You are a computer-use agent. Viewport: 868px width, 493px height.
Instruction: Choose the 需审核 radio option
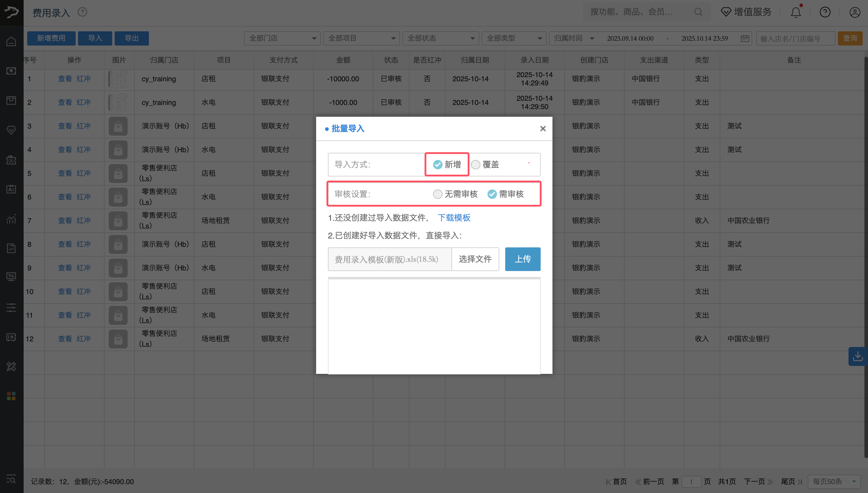(492, 194)
